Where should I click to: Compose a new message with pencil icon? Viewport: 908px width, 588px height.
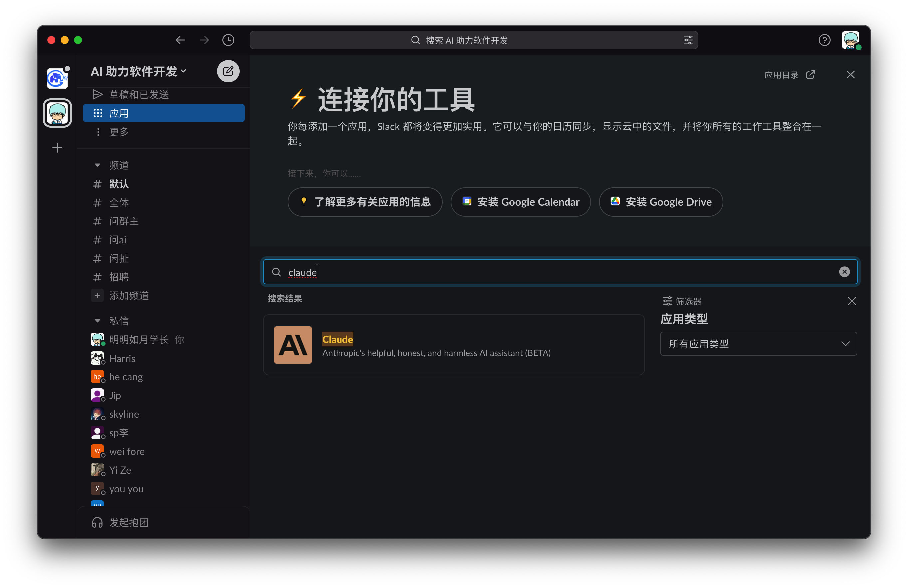coord(228,71)
